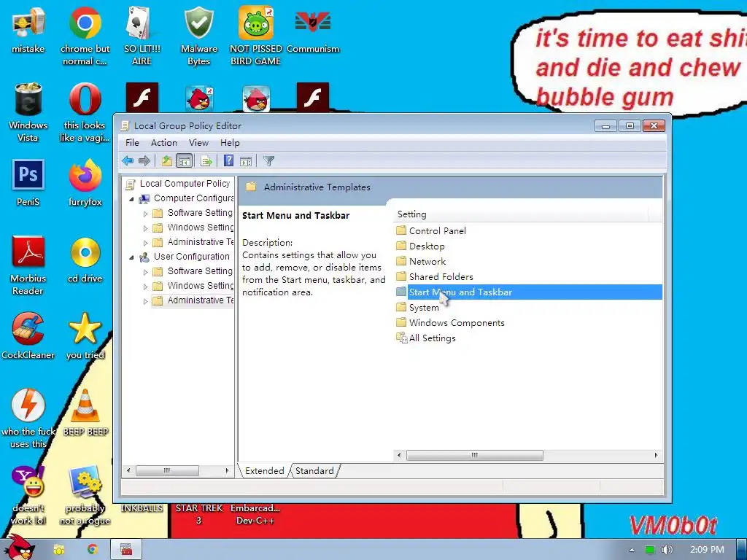Collapse the User Configuration node
Image resolution: width=747 pixels, height=560 pixels.
(132, 257)
